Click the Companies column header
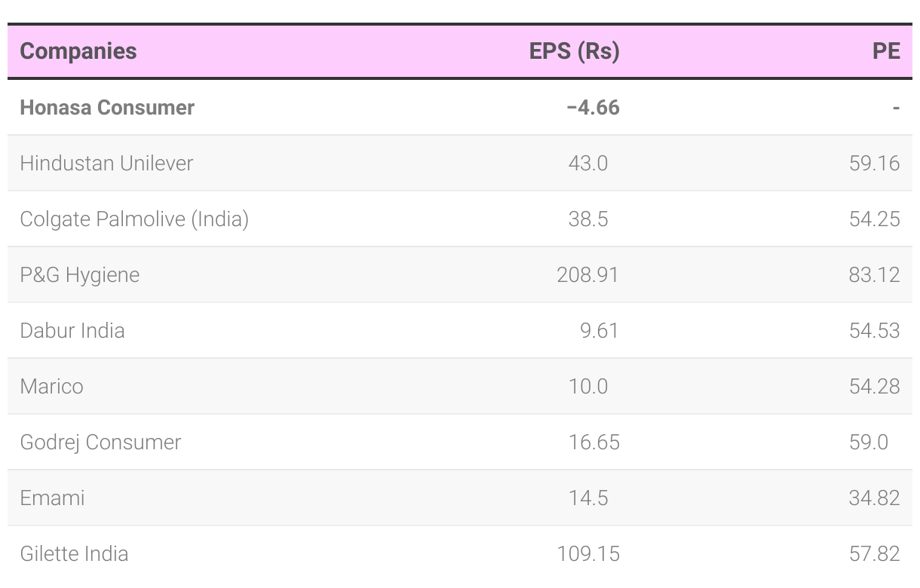The image size is (920, 588). 78,51
